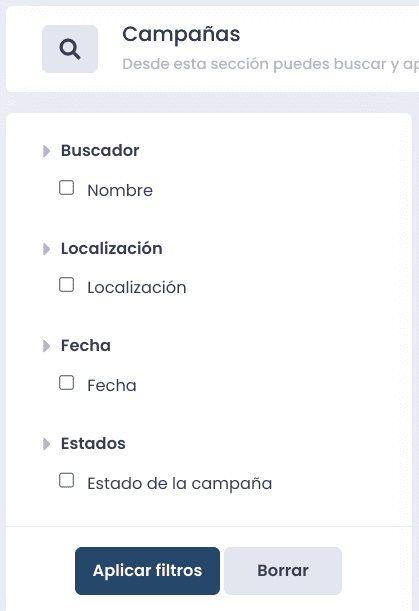Click the magnifying glass search icon
This screenshot has width=419, height=611.
click(70, 49)
